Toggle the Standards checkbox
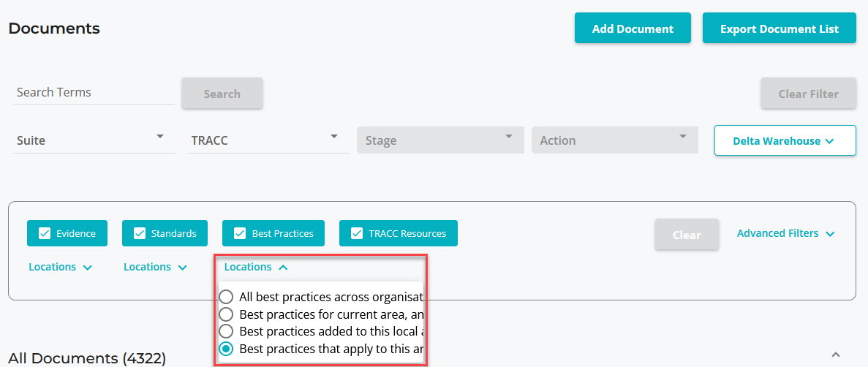 point(140,234)
